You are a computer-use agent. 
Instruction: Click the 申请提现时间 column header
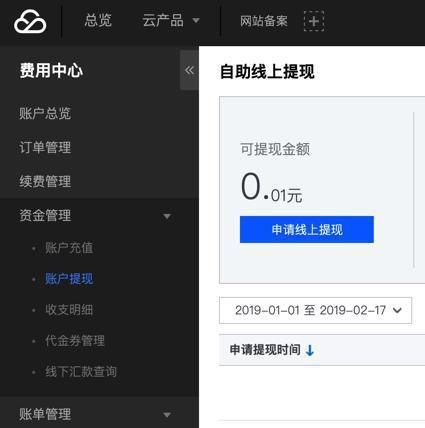pos(265,350)
